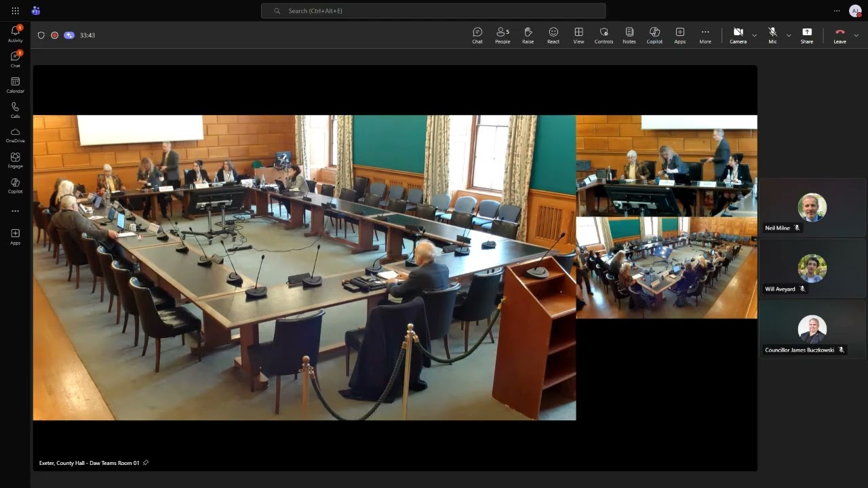Screen dimensions: 868x488
Task: Expand the Mic options dropdown arrow
Action: 788,35
